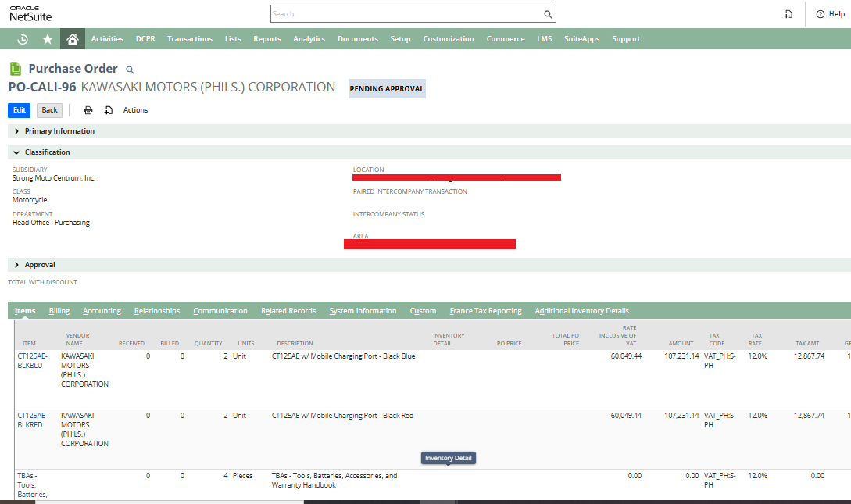Click the Print icon
Viewport: 851px width, 504px height.
[88, 110]
